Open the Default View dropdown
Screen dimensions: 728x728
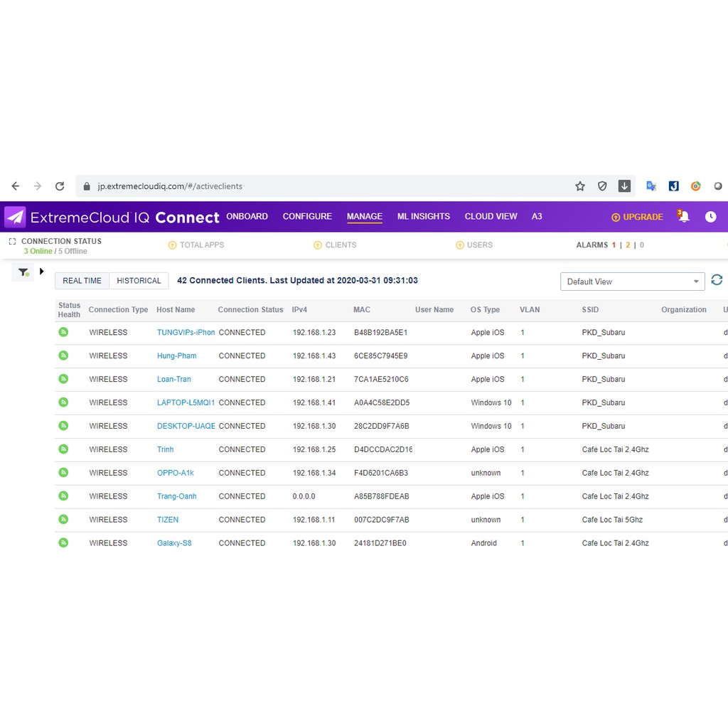coord(632,282)
